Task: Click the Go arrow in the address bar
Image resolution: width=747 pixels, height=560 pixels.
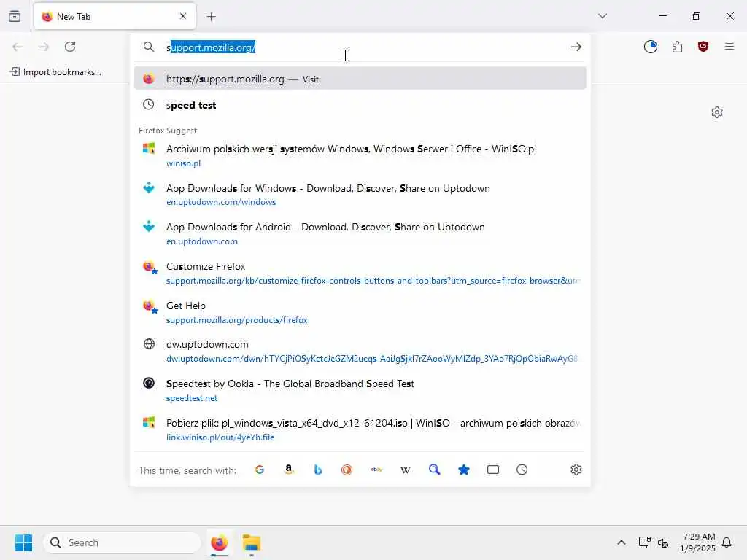Action: point(576,47)
